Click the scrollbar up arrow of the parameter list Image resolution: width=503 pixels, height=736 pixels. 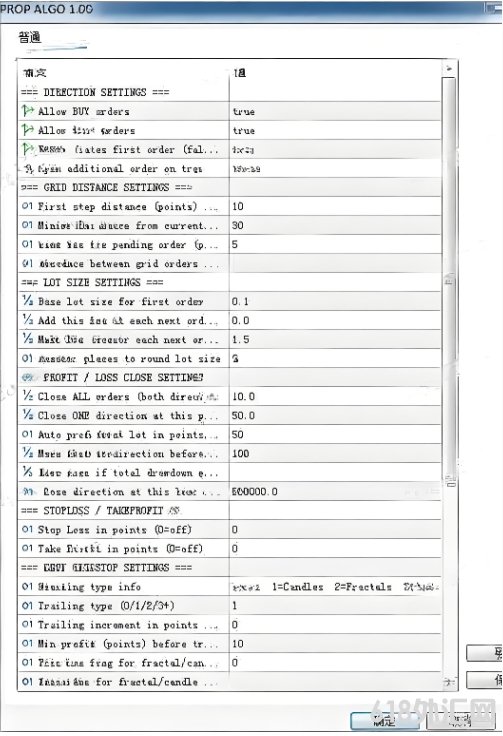click(449, 69)
